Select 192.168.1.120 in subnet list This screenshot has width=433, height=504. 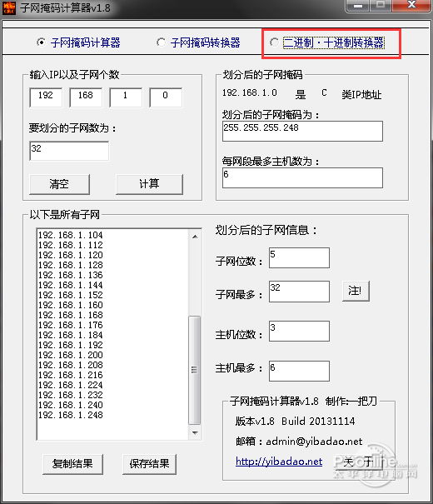point(70,255)
